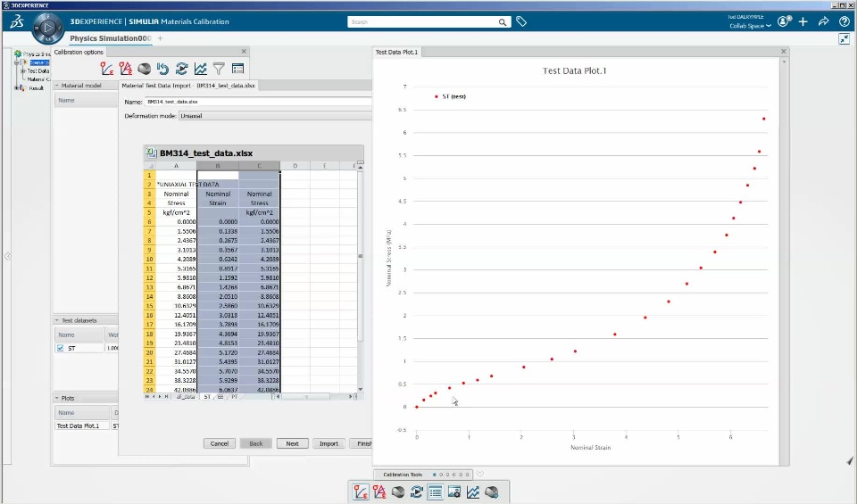Image resolution: width=857 pixels, height=504 pixels.
Task: Click the table list icon in bottom action bar
Action: pyautogui.click(x=435, y=492)
